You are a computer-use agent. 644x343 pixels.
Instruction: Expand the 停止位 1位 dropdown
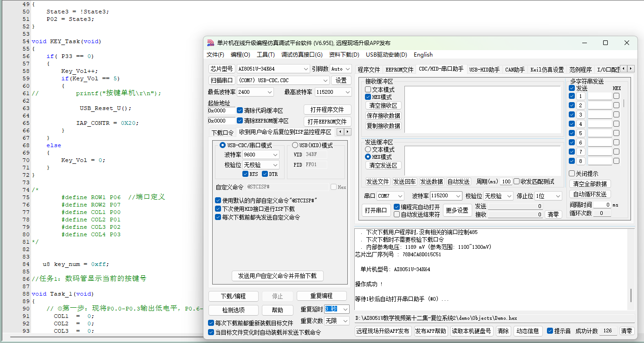pyautogui.click(x=558, y=196)
